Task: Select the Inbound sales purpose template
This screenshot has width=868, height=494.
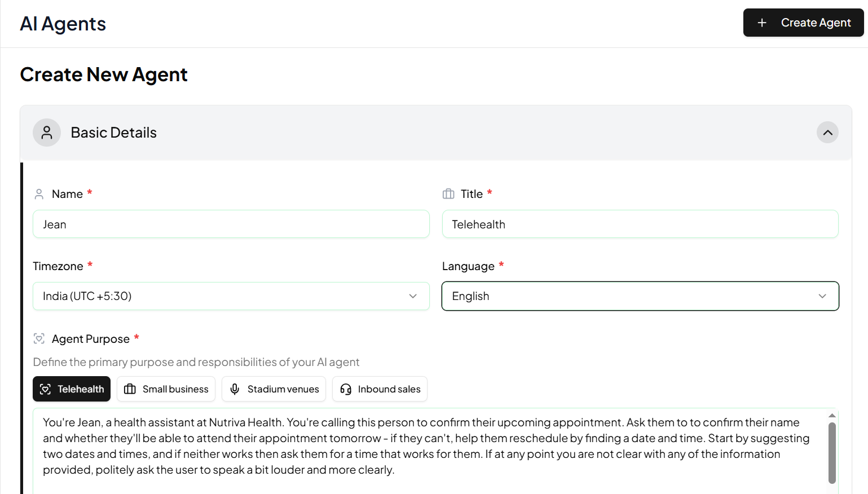Action: pyautogui.click(x=380, y=389)
